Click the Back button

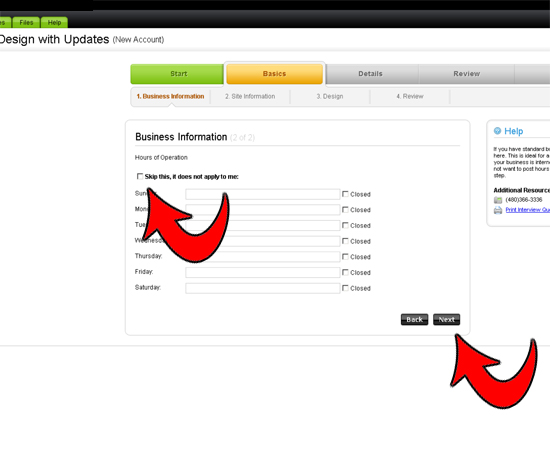click(415, 320)
